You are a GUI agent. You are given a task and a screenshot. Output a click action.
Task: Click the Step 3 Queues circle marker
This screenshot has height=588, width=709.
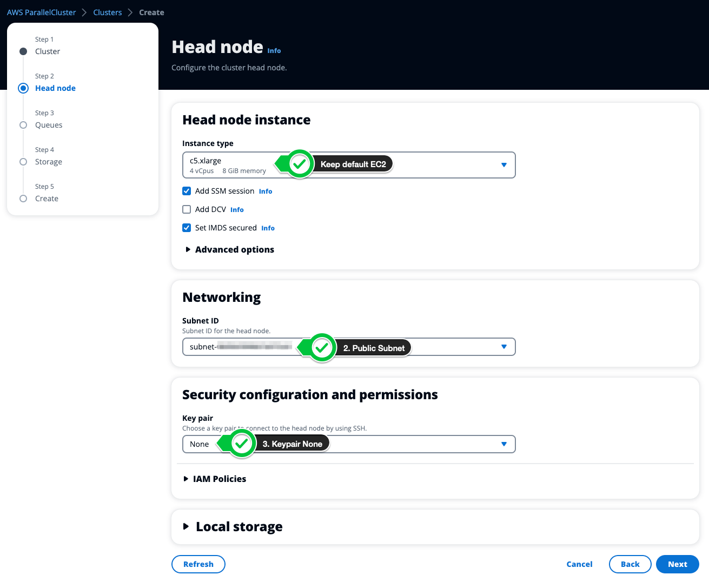[x=23, y=125]
